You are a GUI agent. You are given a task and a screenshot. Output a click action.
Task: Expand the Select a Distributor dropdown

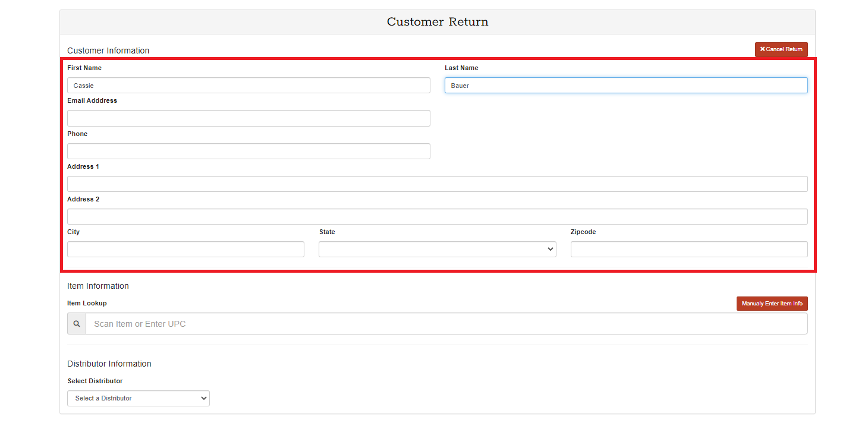pos(139,398)
